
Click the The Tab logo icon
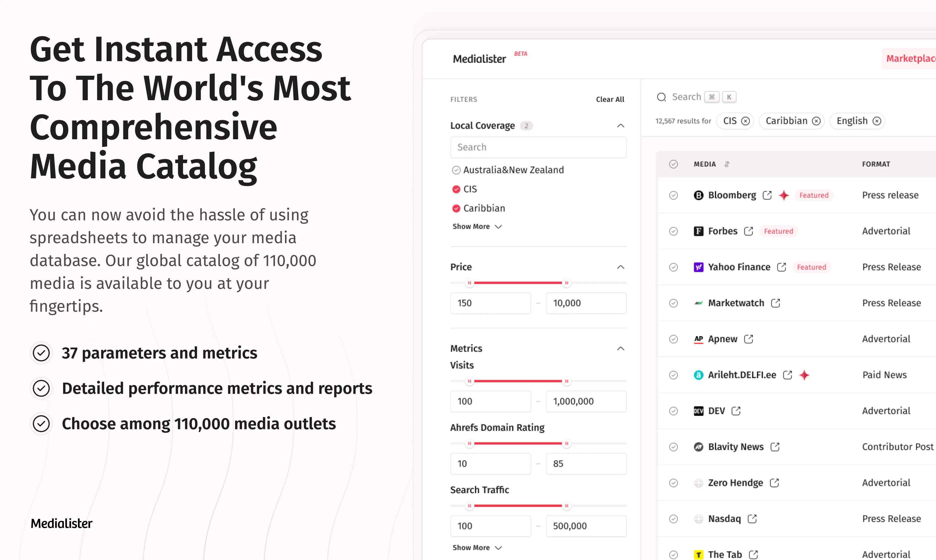(x=699, y=554)
